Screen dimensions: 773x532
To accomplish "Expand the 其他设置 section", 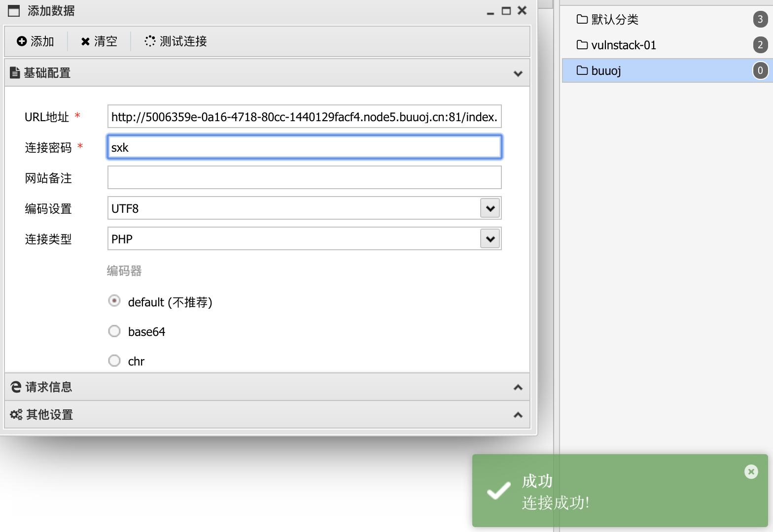I will [518, 415].
